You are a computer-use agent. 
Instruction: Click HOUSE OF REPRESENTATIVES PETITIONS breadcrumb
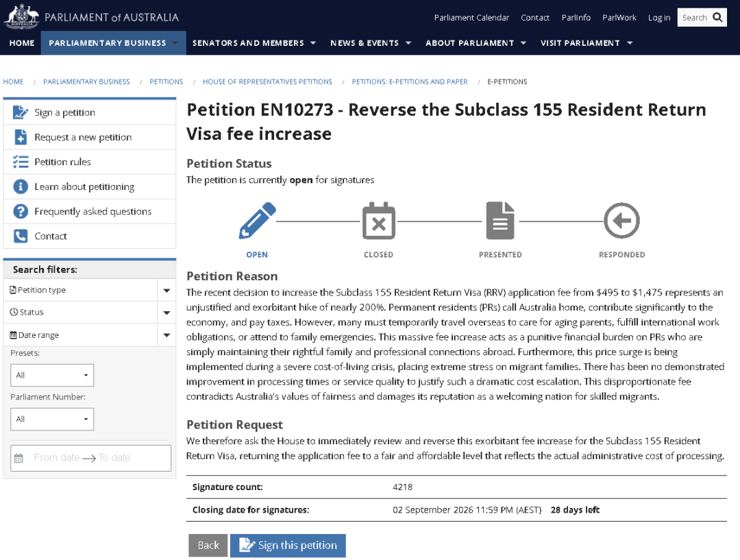coord(268,82)
